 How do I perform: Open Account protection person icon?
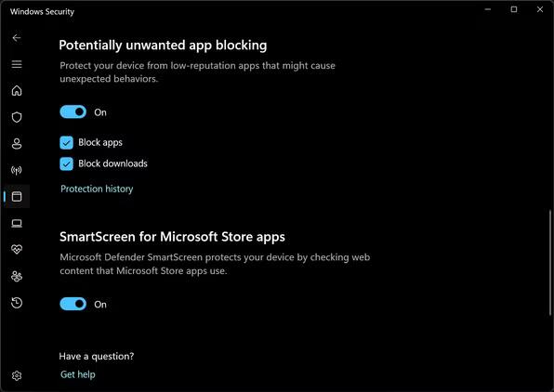[x=17, y=144]
